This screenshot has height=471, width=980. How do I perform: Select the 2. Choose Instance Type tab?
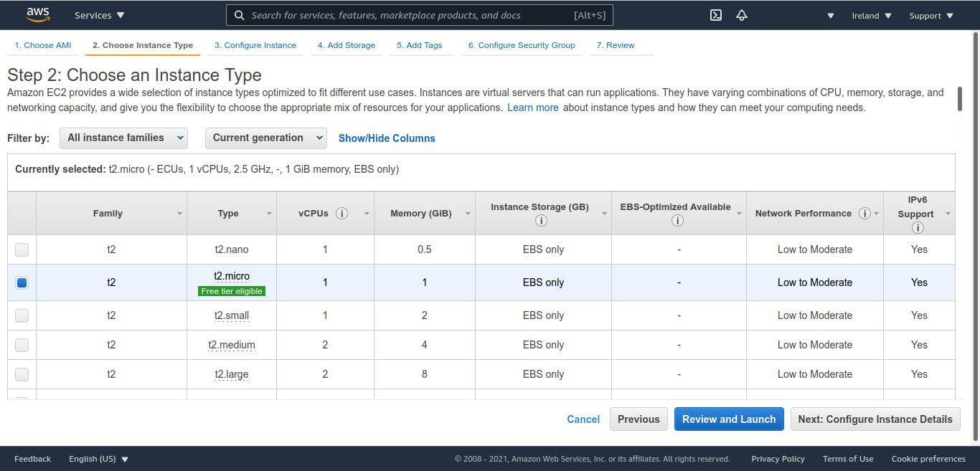143,45
